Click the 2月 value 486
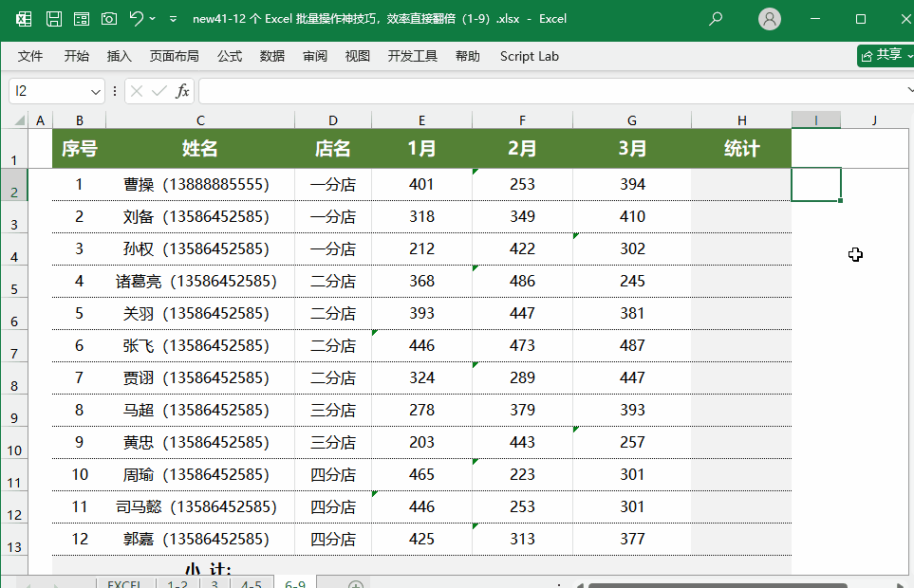The image size is (914, 588). pyautogui.click(x=522, y=281)
